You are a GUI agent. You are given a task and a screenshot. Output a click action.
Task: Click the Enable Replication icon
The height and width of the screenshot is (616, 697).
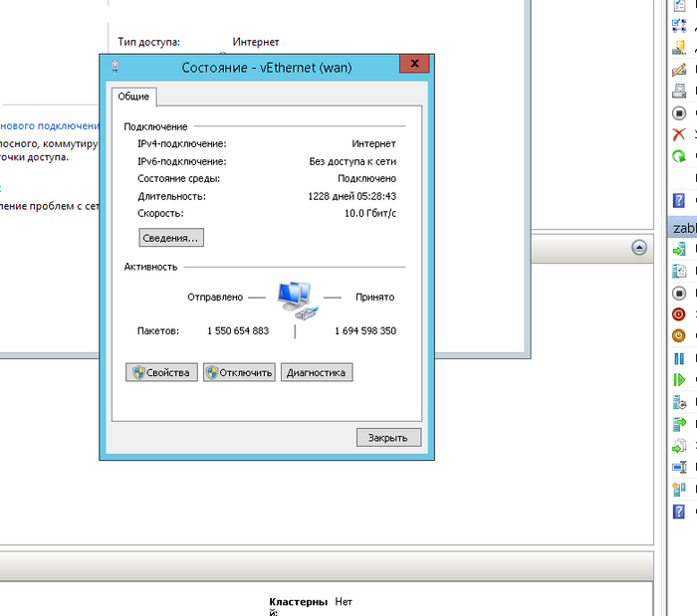tap(679, 489)
